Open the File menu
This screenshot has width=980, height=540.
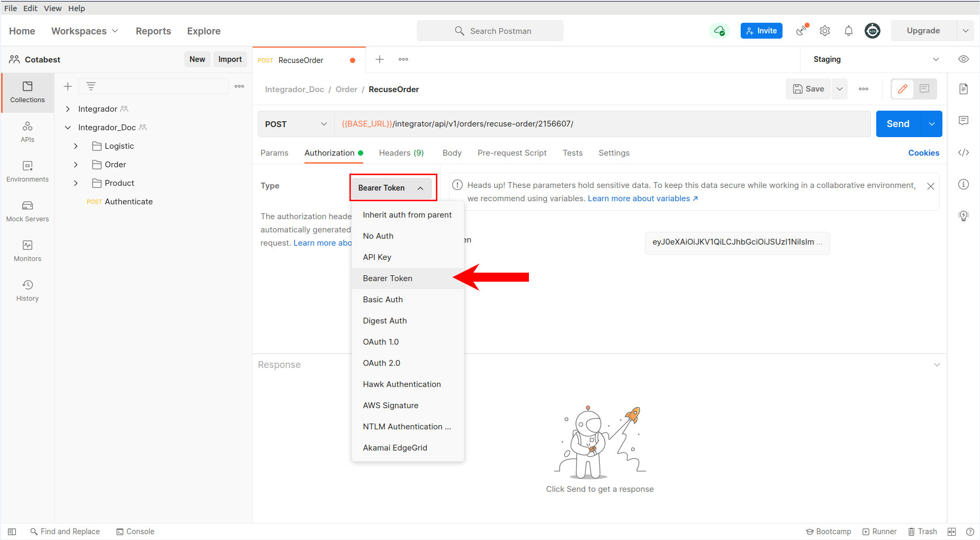pos(11,8)
